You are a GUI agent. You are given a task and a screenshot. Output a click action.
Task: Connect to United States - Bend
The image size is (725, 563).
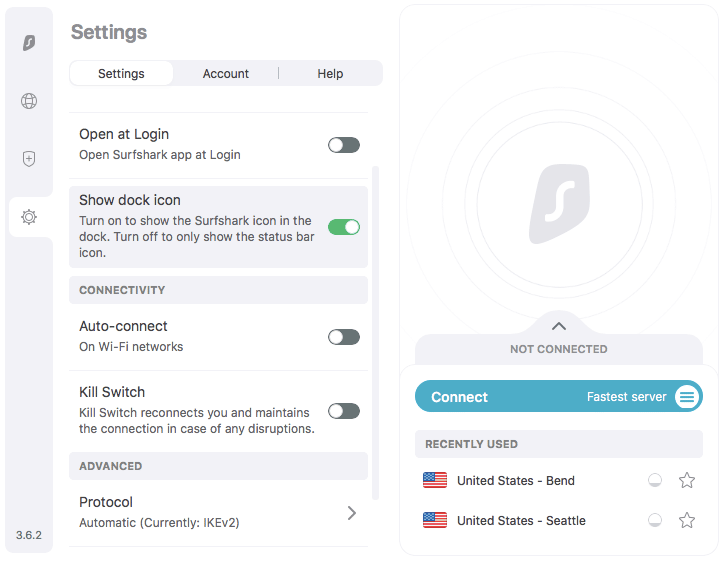(516, 481)
